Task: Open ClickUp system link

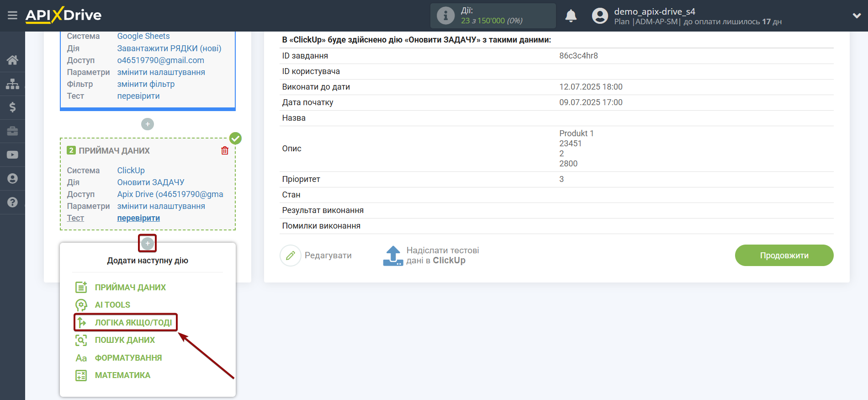Action: [x=131, y=171]
